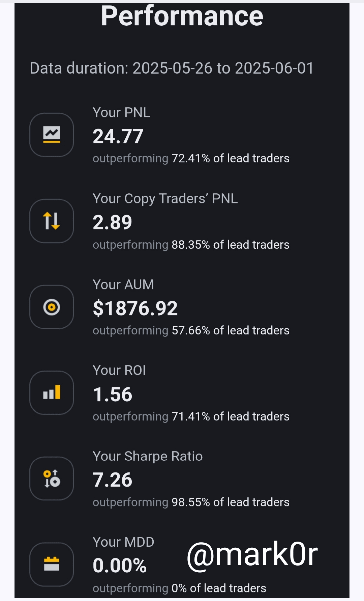Click the outperforming 88.35% of lead traders text
This screenshot has height=601, width=364.
point(191,245)
